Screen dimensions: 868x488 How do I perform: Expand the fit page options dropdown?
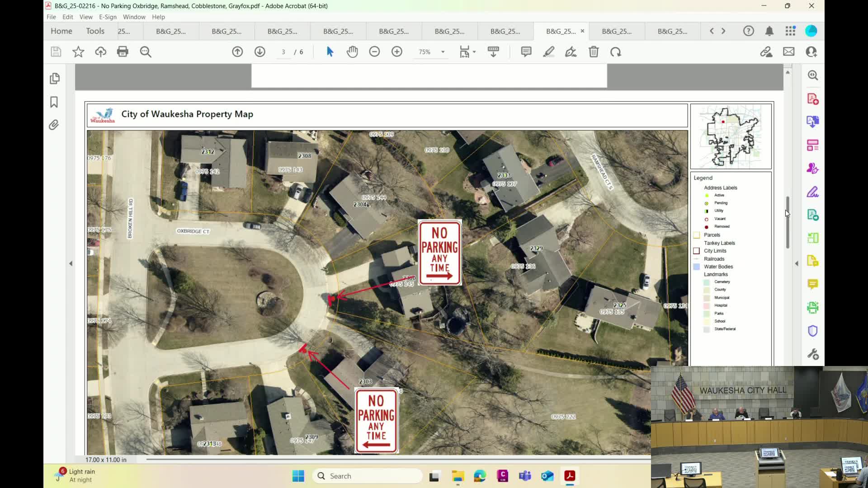(474, 52)
